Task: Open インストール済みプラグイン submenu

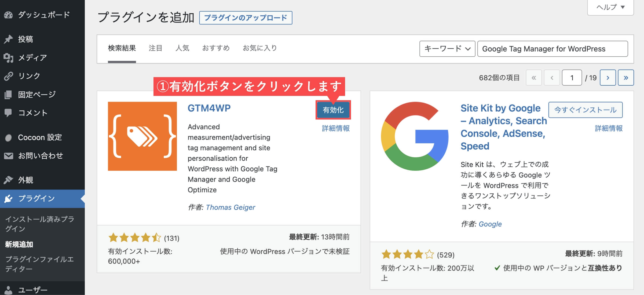Action: [40, 224]
